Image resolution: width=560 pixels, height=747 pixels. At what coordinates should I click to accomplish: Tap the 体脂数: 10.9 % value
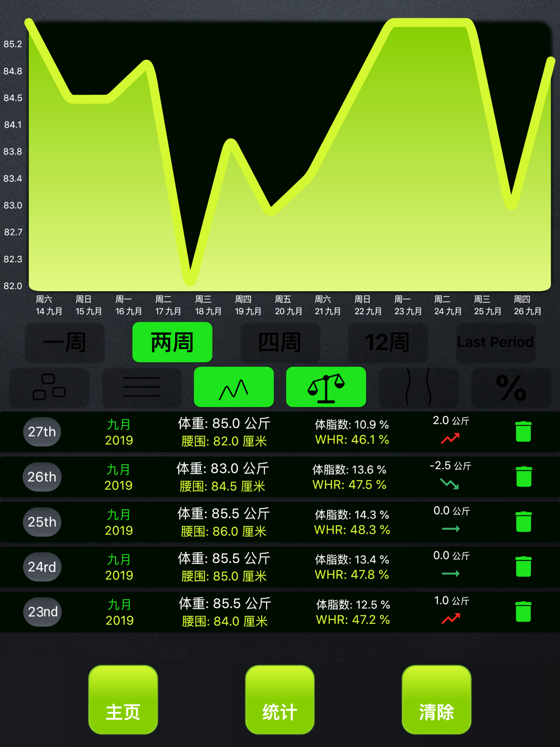click(352, 424)
